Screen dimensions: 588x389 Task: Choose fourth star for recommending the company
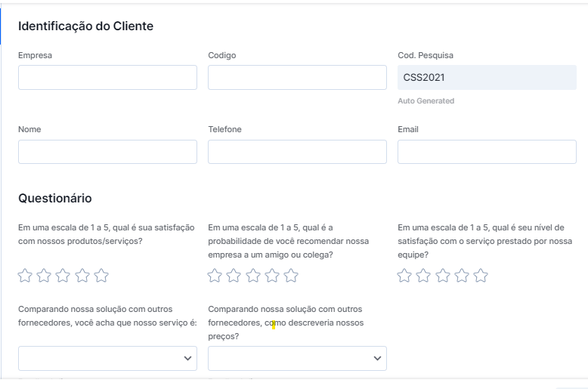[272, 276]
